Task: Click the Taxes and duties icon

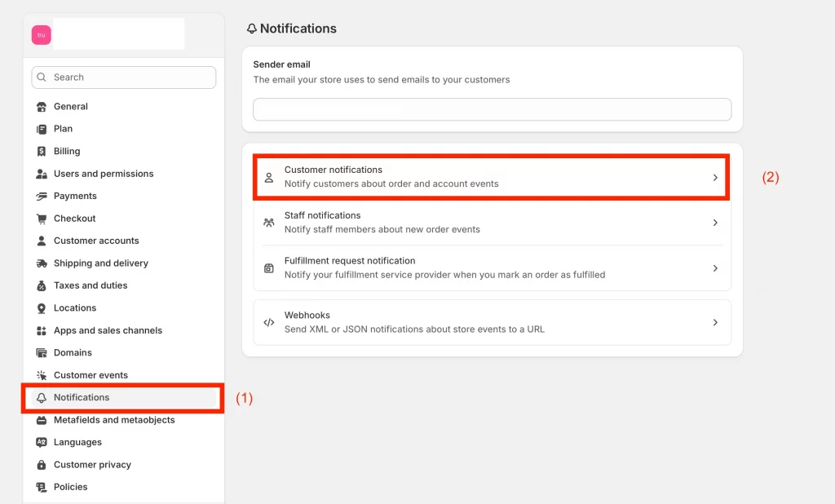Action: tap(42, 285)
